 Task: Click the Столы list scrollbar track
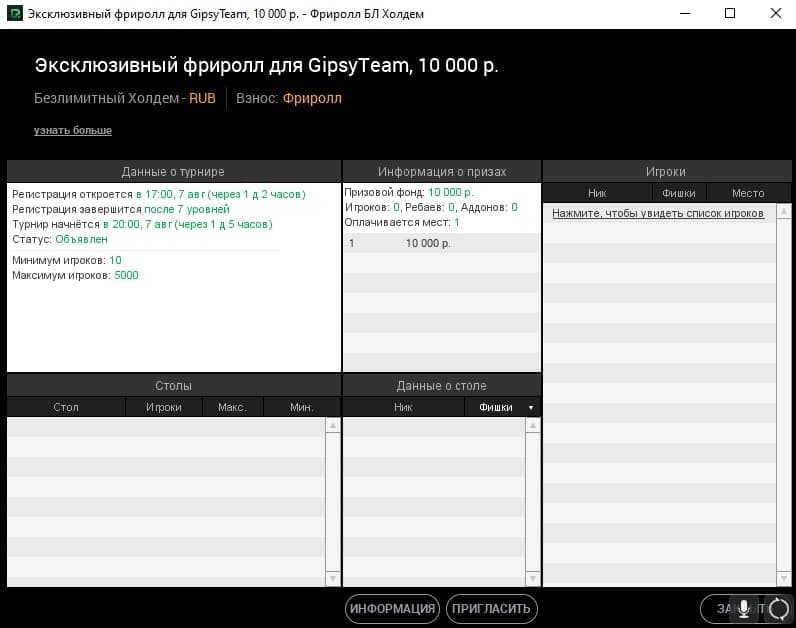[x=333, y=502]
